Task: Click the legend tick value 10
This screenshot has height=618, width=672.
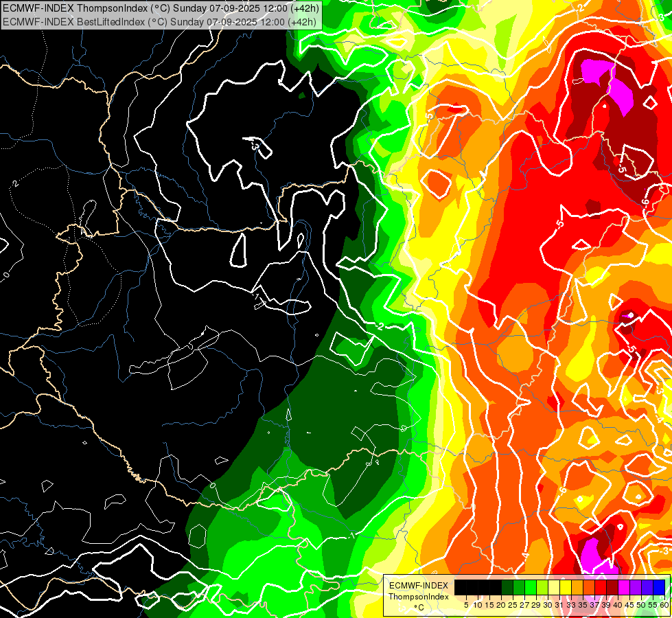Action: 478,605
